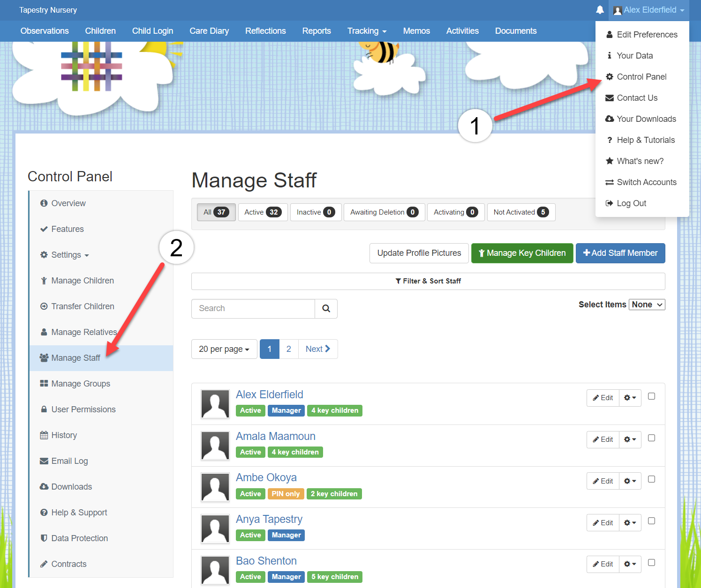This screenshot has height=588, width=701.
Task: Expand the Filter & Sort Staff panel
Action: (x=428, y=281)
